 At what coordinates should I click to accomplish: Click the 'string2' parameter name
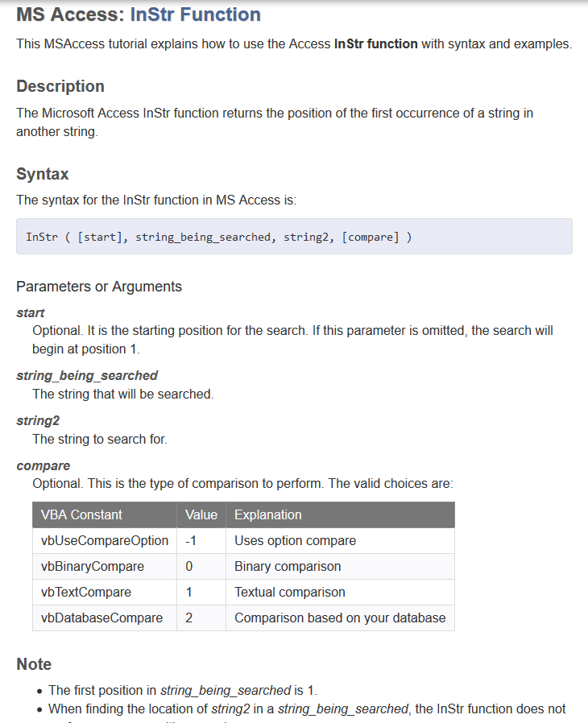(38, 420)
